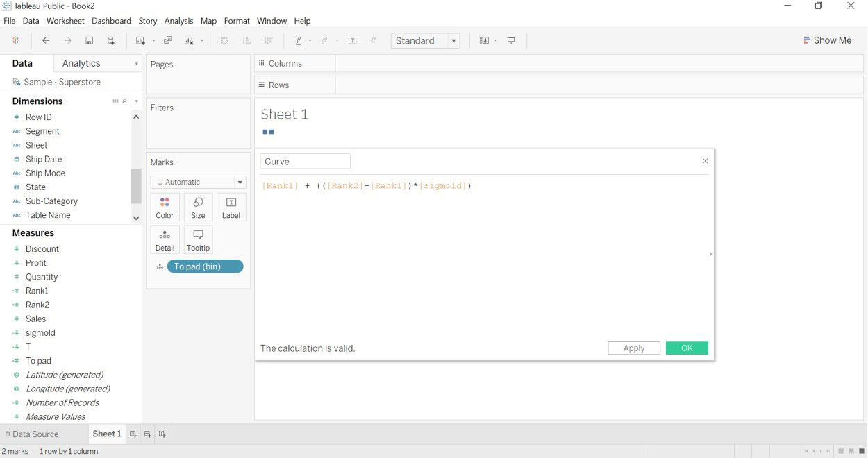Click the View data icon in Dimensions
Screen dimensions: 868x458
116,101
